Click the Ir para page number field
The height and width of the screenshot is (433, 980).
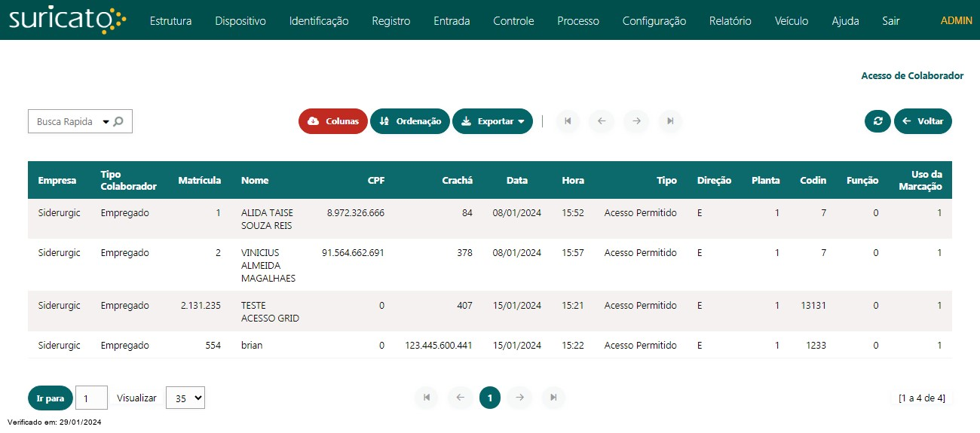92,398
